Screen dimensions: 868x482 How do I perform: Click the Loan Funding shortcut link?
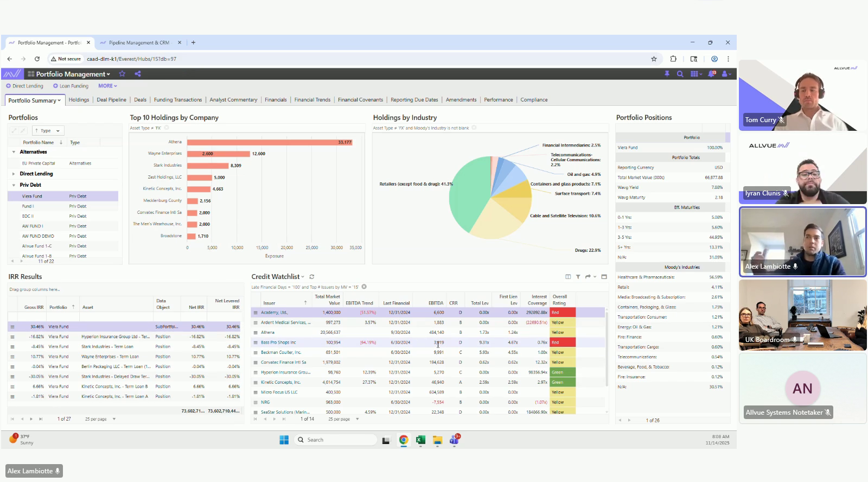click(x=73, y=86)
